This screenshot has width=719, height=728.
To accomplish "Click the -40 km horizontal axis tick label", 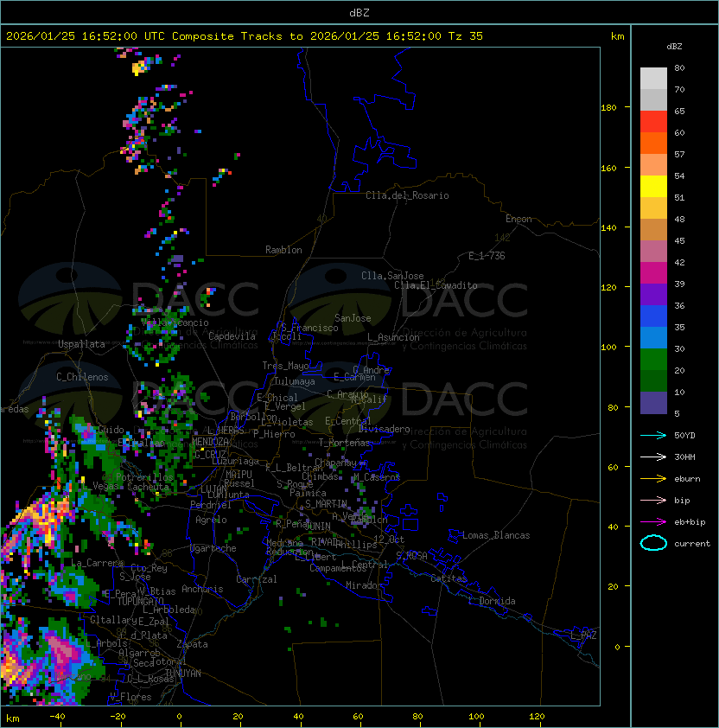I will [x=57, y=717].
